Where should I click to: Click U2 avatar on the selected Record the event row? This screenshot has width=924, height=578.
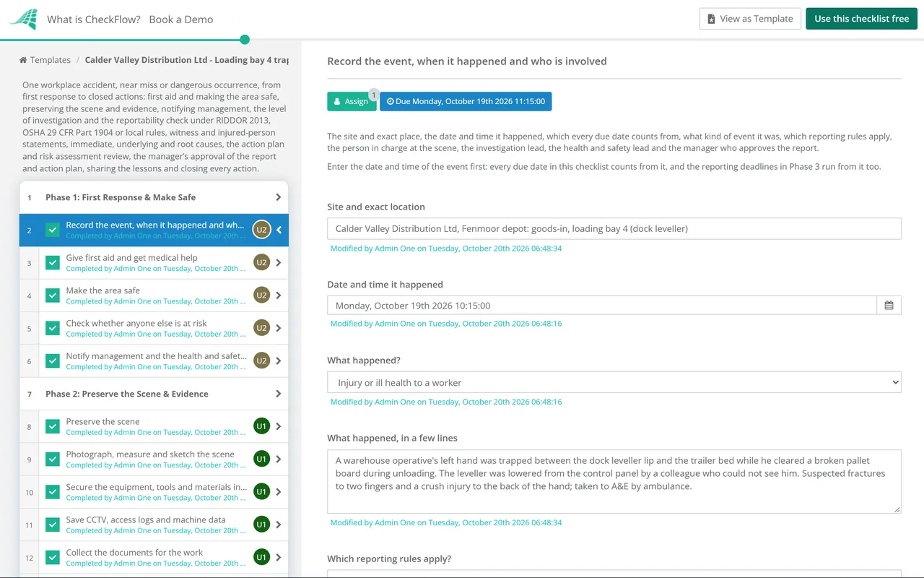tap(261, 230)
